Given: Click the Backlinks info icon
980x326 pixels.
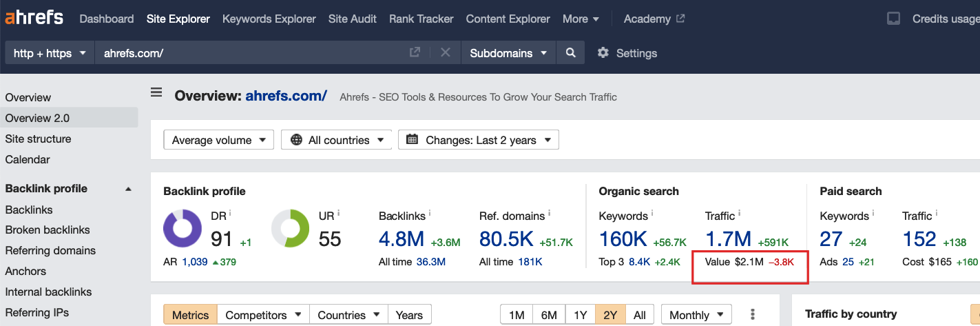Looking at the screenshot, I should tap(431, 213).
